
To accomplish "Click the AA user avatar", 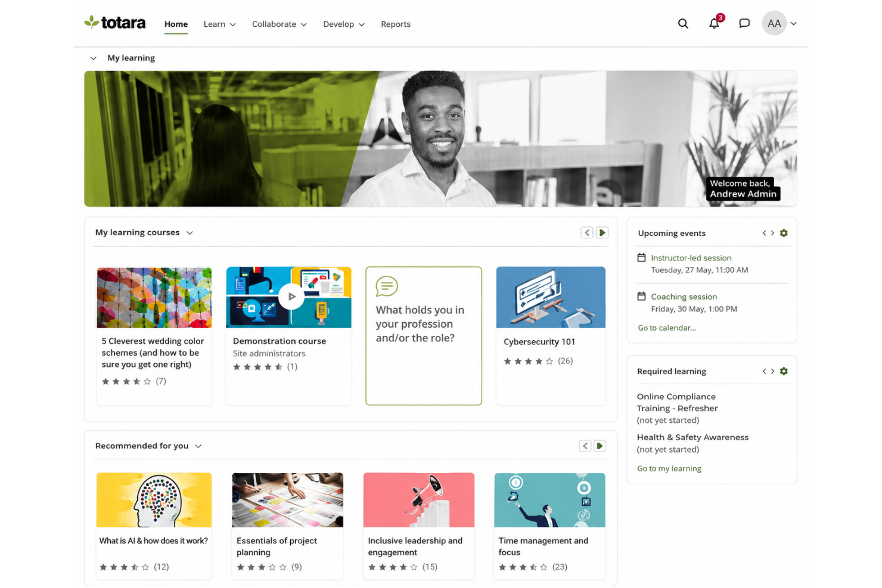I will 774,24.
